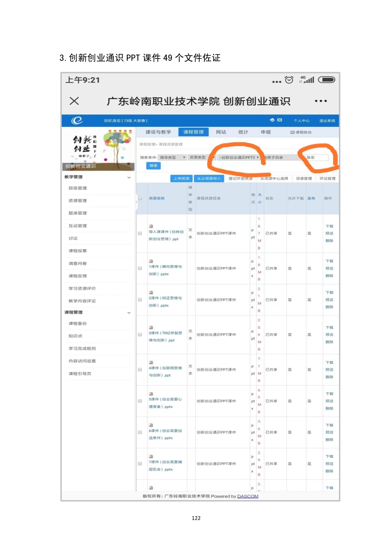392x554 pixels.
Task: Open 个人中心 in the header
Action: tap(301, 121)
